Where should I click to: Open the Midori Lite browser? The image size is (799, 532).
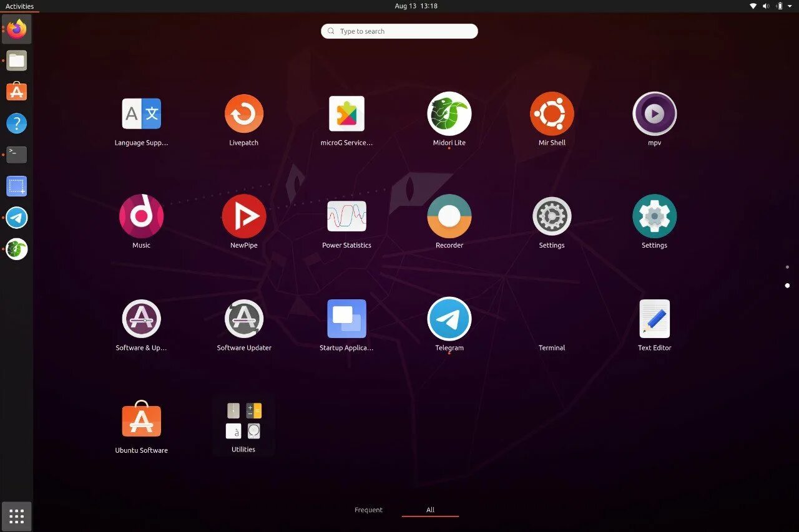click(x=449, y=114)
